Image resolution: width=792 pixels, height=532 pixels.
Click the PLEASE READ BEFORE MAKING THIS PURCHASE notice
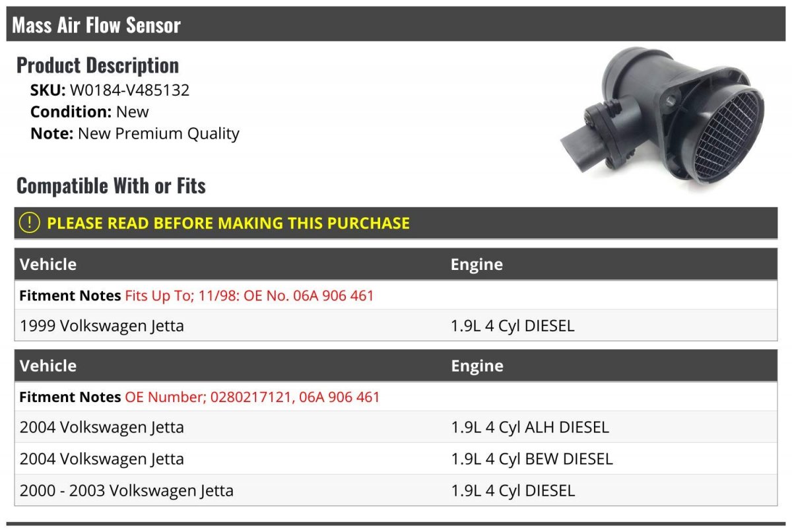point(228,223)
